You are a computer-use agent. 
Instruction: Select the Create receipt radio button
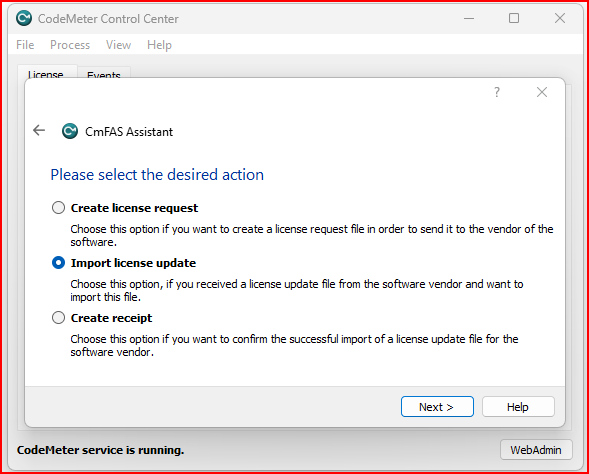(x=58, y=318)
